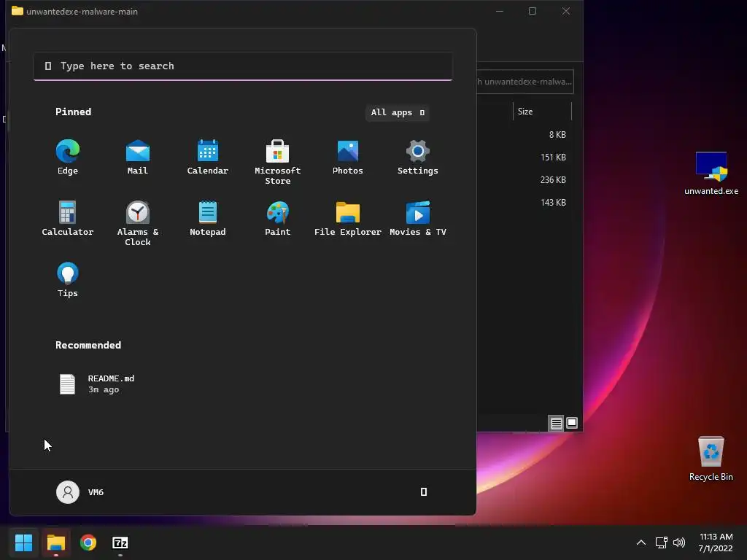The image size is (747, 560).
Task: Switch Explorer to details view
Action: [556, 423]
